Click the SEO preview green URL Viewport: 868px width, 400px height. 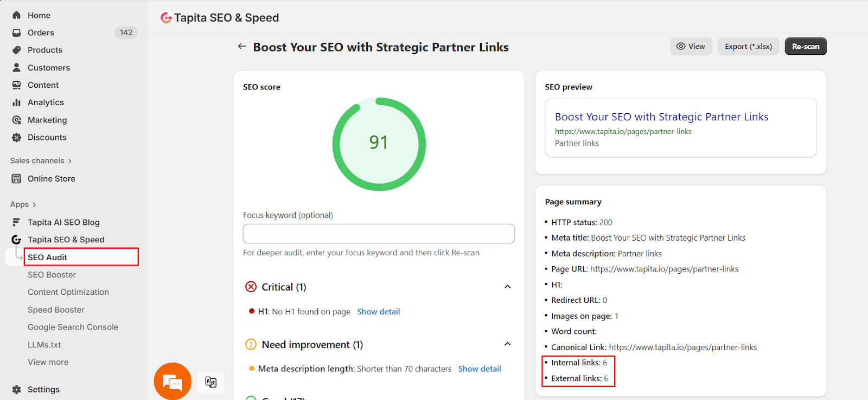coord(623,131)
